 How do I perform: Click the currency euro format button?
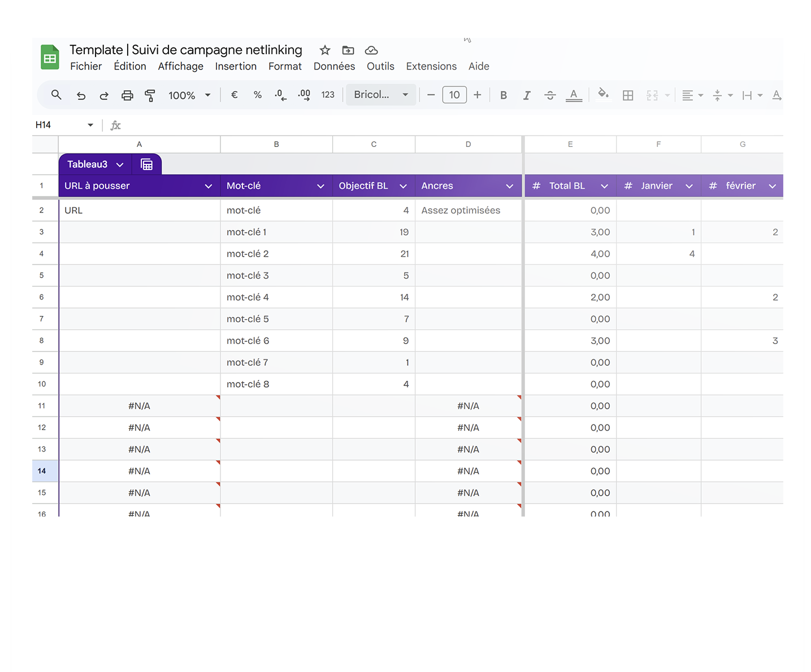click(234, 95)
